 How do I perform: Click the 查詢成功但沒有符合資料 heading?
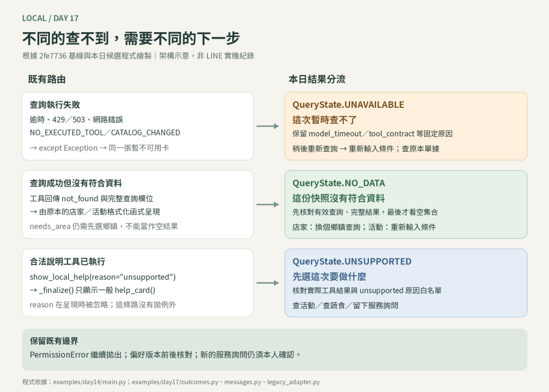(76, 183)
